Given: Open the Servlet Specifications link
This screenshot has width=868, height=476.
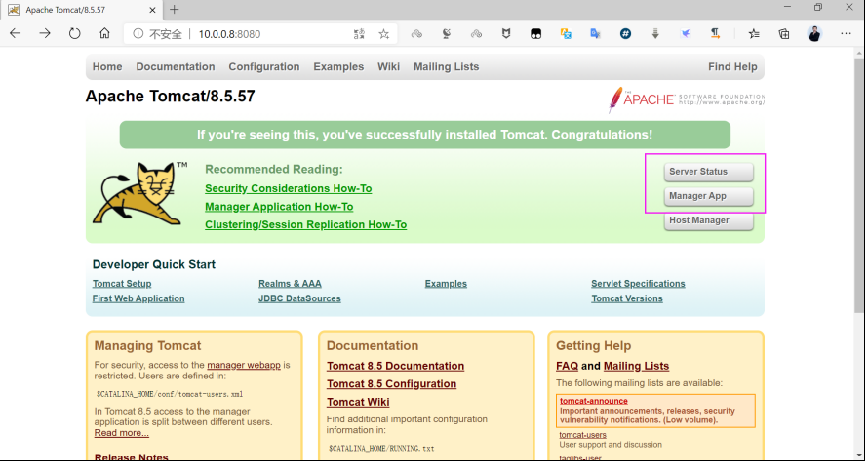Looking at the screenshot, I should (x=638, y=284).
